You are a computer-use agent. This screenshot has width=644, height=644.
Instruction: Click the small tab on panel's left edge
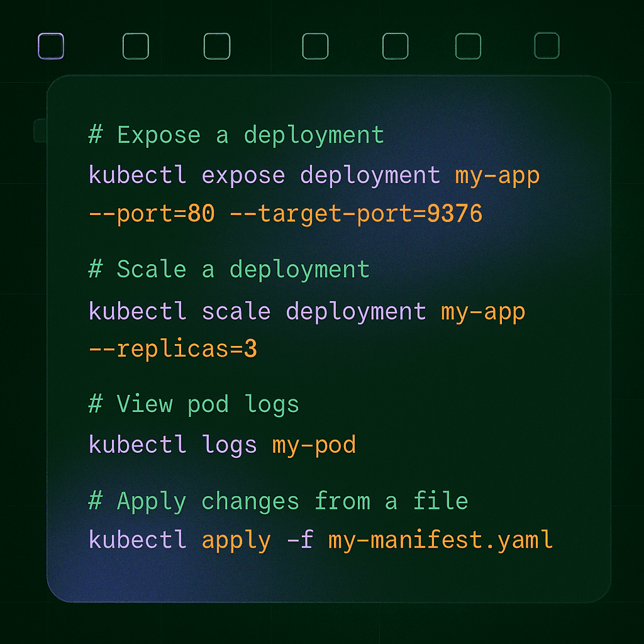point(40,130)
